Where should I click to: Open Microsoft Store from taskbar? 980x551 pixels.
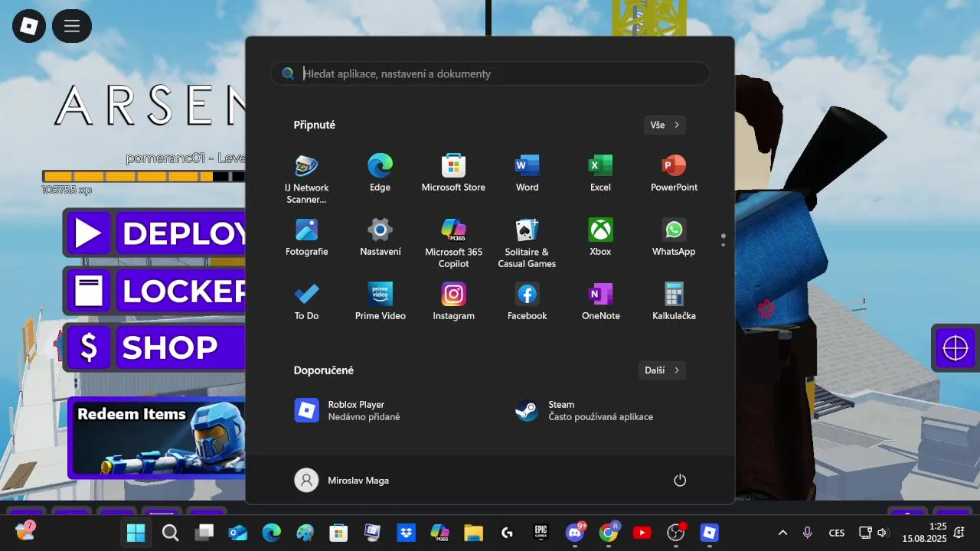[338, 533]
